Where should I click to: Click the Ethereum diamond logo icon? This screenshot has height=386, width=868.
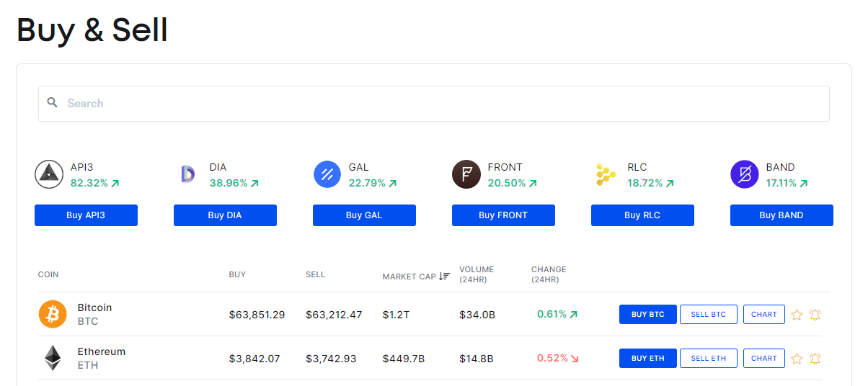53,358
